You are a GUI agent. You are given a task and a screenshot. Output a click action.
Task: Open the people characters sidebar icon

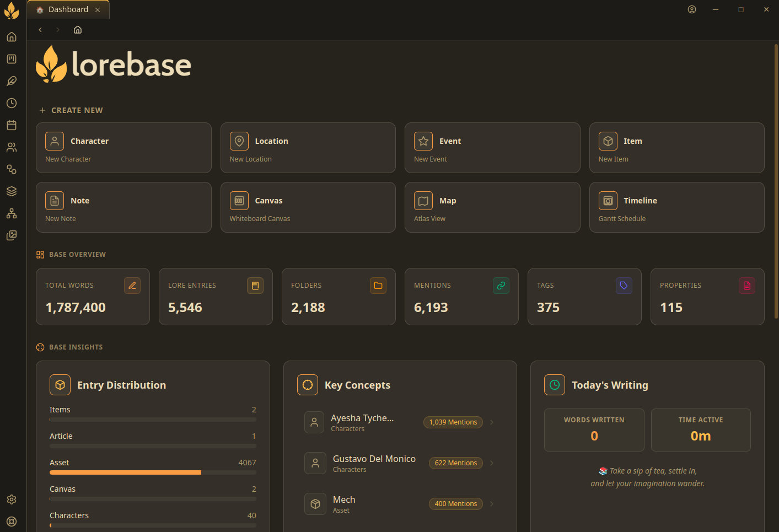(x=12, y=147)
